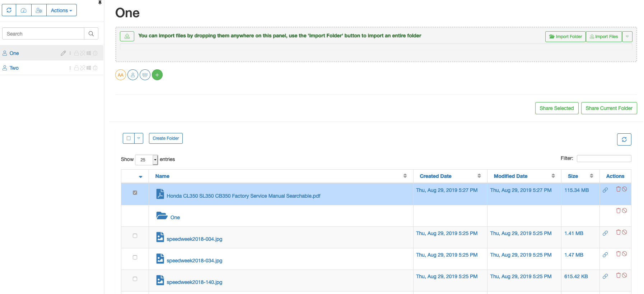Click the pencil edit icon for One

[63, 53]
